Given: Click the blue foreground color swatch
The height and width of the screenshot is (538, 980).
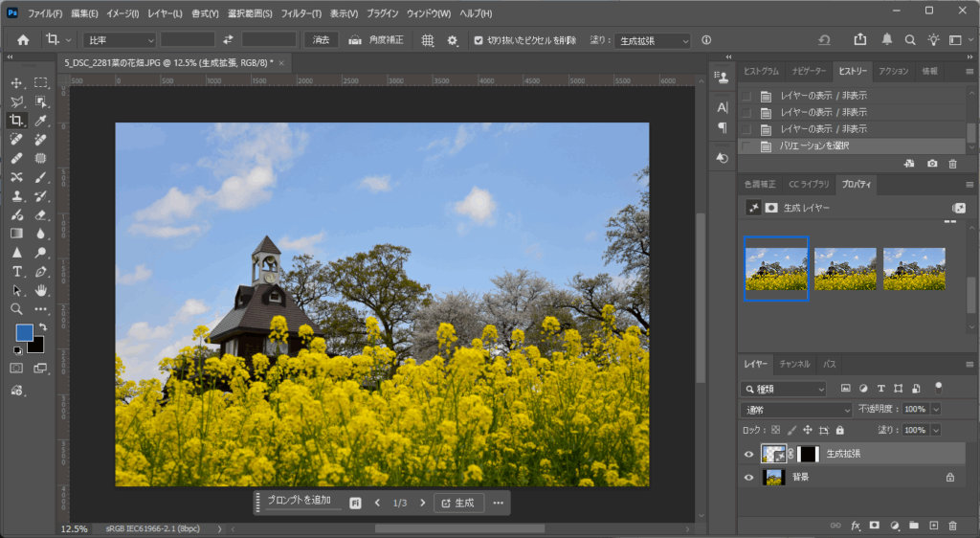Looking at the screenshot, I should pyautogui.click(x=25, y=333).
